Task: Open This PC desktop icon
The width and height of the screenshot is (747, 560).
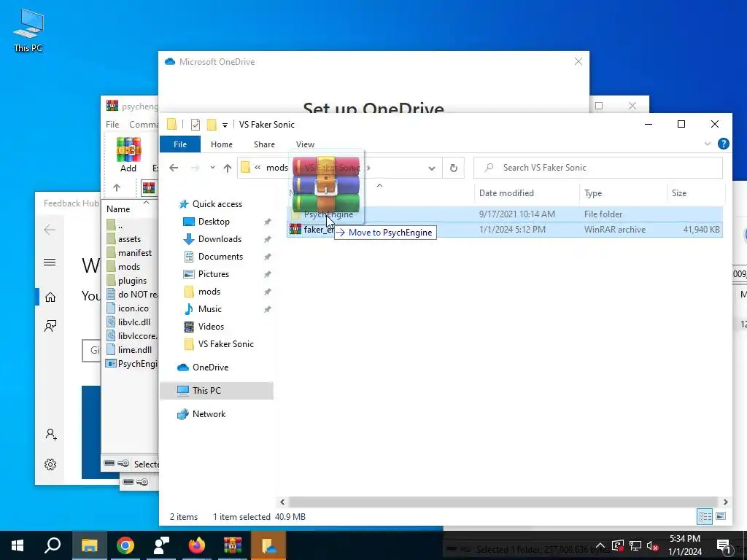Action: pyautogui.click(x=28, y=30)
